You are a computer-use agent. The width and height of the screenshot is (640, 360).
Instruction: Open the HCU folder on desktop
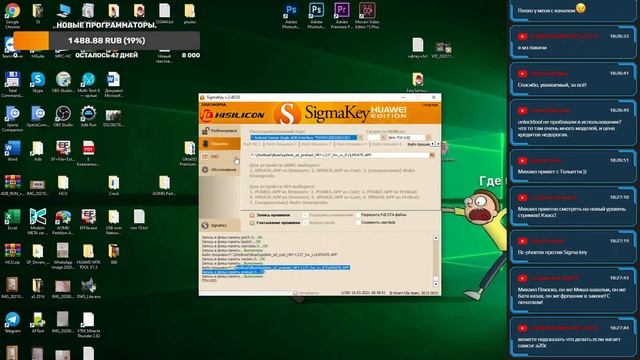coord(63,185)
